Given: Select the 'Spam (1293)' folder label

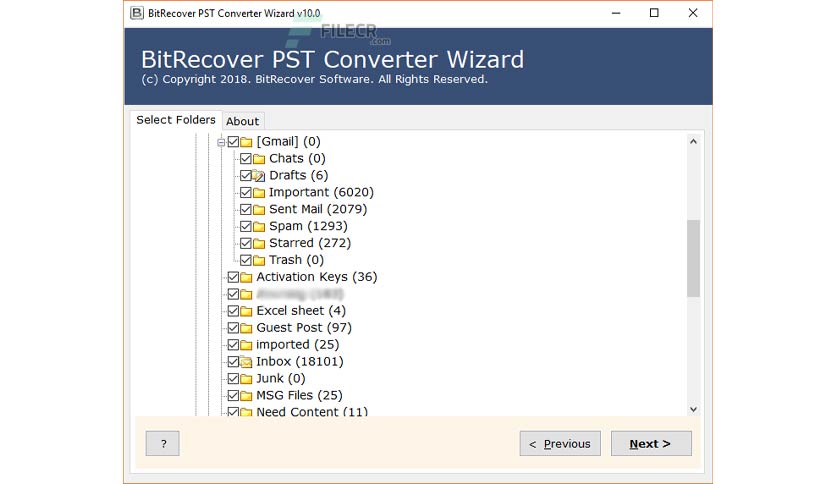Looking at the screenshot, I should pos(308,227).
